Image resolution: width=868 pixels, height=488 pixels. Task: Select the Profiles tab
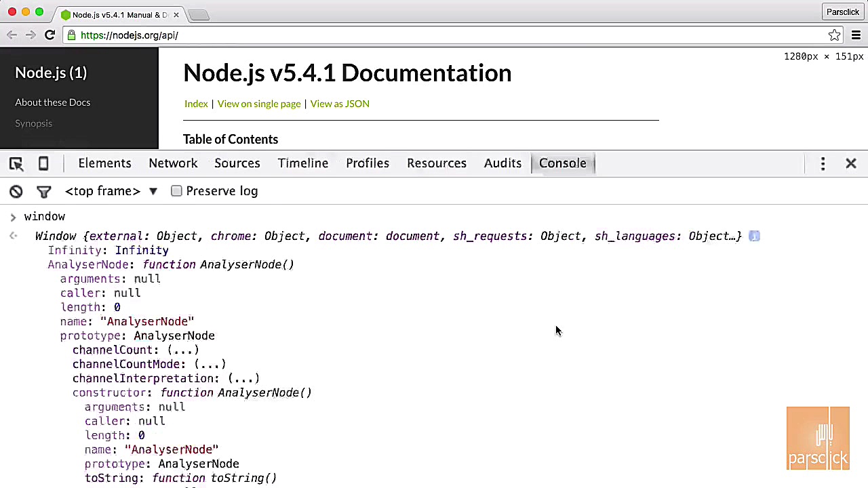[x=368, y=163]
